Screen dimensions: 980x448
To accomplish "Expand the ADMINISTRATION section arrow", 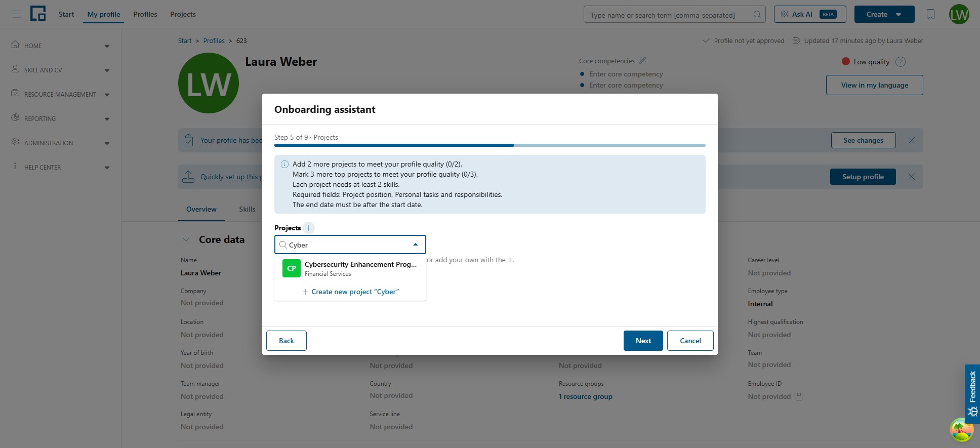I will pyautogui.click(x=107, y=143).
